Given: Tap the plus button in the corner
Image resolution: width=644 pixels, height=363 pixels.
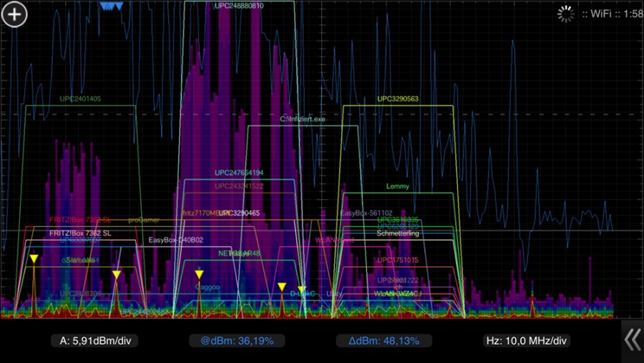Looking at the screenshot, I should tap(14, 14).
